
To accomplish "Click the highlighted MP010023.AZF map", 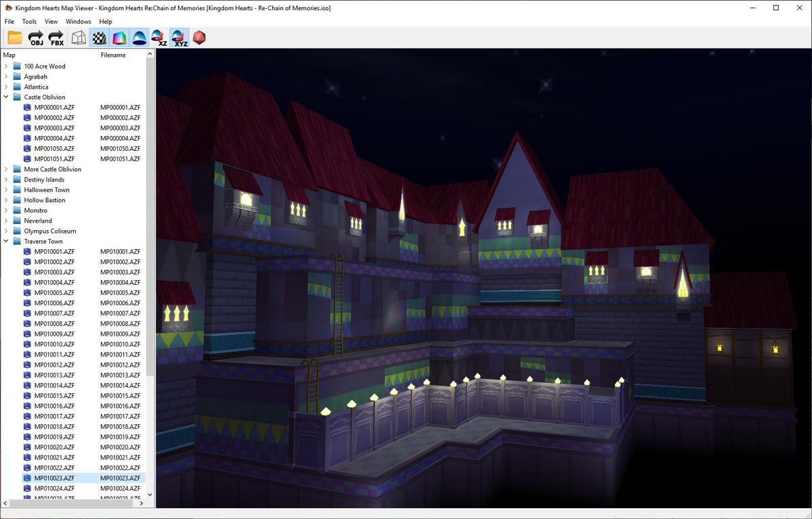I will 54,478.
